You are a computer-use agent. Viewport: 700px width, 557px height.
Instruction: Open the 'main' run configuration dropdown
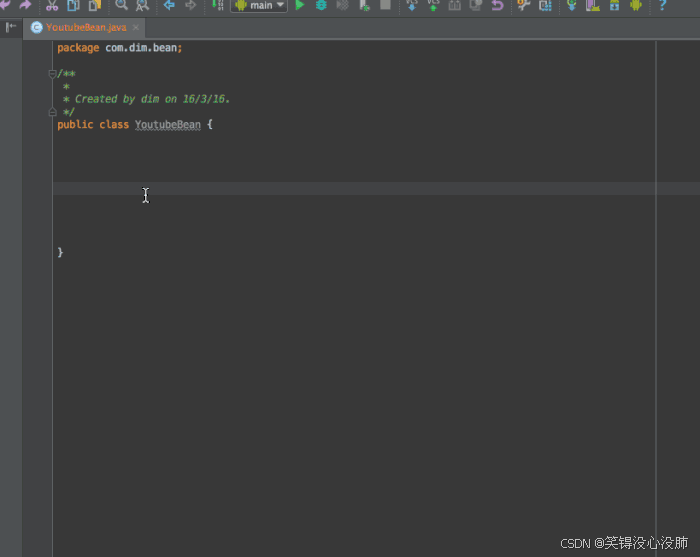[259, 5]
